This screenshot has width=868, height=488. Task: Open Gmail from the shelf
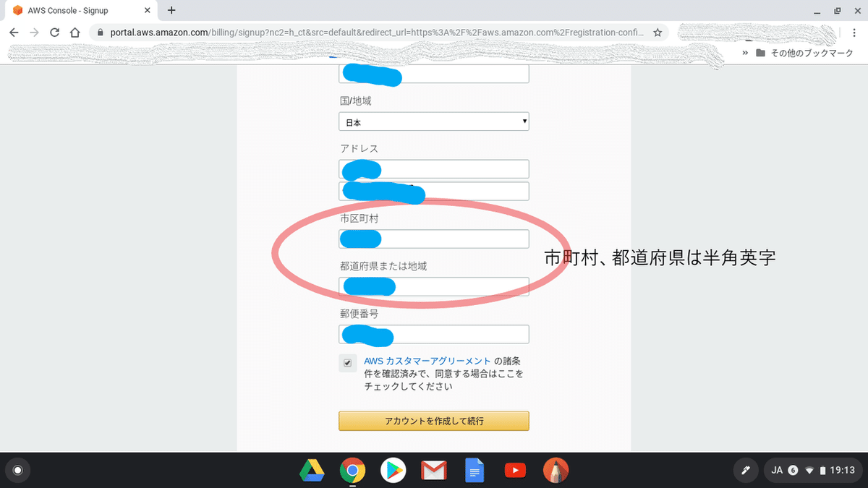(x=433, y=470)
